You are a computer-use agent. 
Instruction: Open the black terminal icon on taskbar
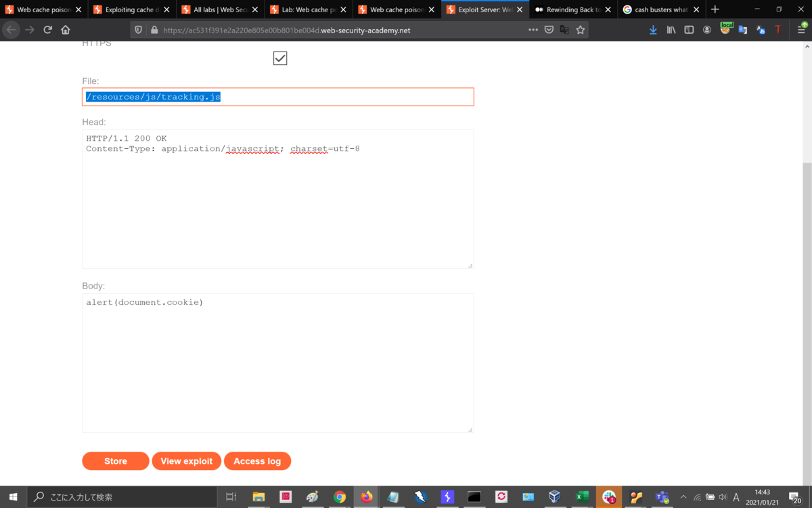pos(474,496)
